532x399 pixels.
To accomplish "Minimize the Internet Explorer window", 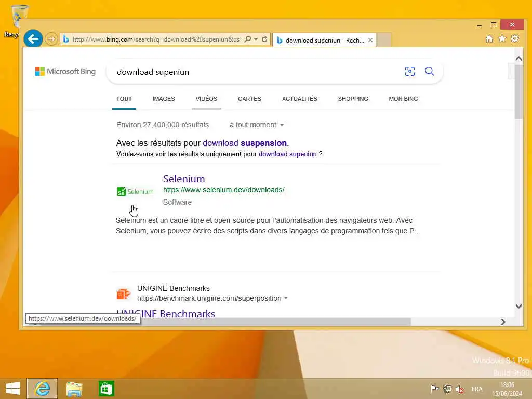I will point(479,25).
